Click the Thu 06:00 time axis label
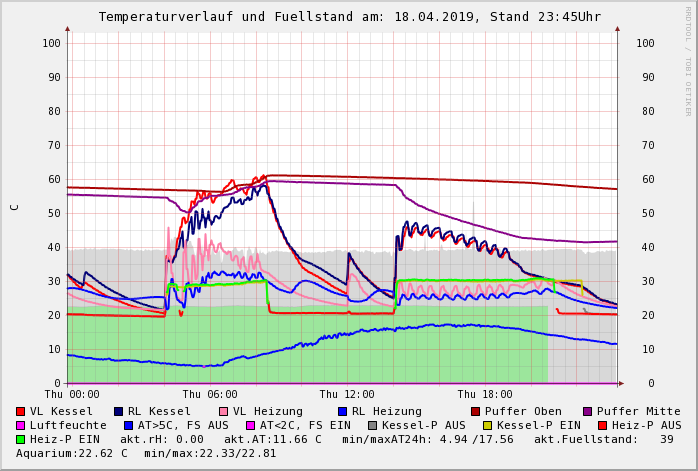Image resolution: width=698 pixels, height=471 pixels. (210, 395)
